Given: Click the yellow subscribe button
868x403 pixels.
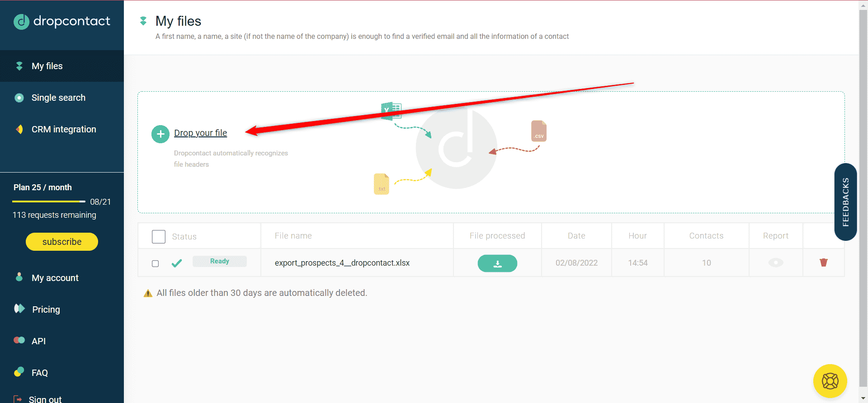Looking at the screenshot, I should click(62, 242).
